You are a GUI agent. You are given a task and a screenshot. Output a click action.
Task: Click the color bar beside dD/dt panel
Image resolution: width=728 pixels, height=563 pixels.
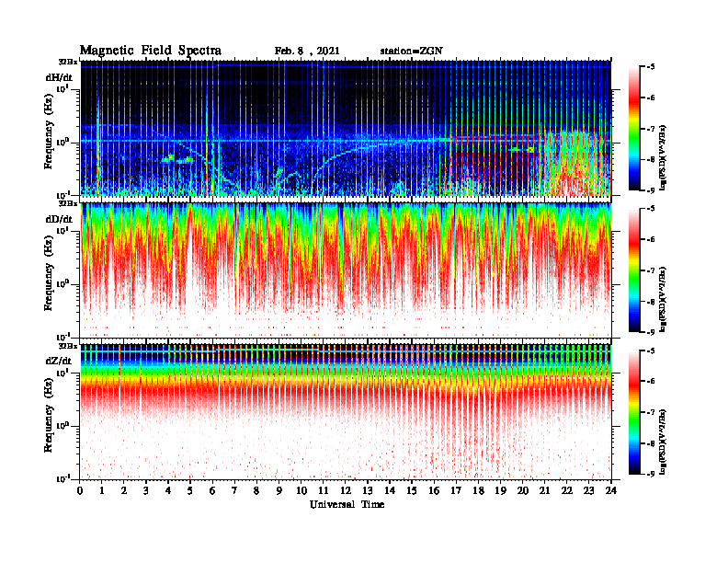click(x=634, y=270)
